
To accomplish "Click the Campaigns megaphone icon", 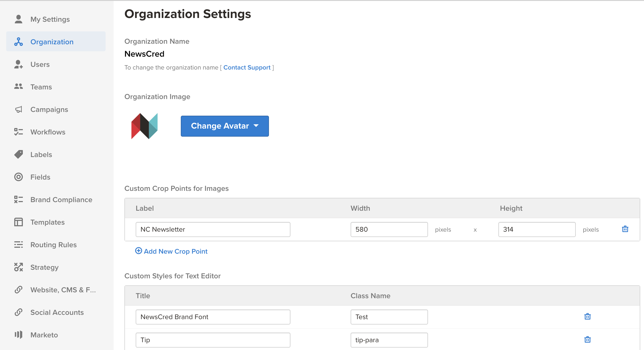I will (x=19, y=110).
